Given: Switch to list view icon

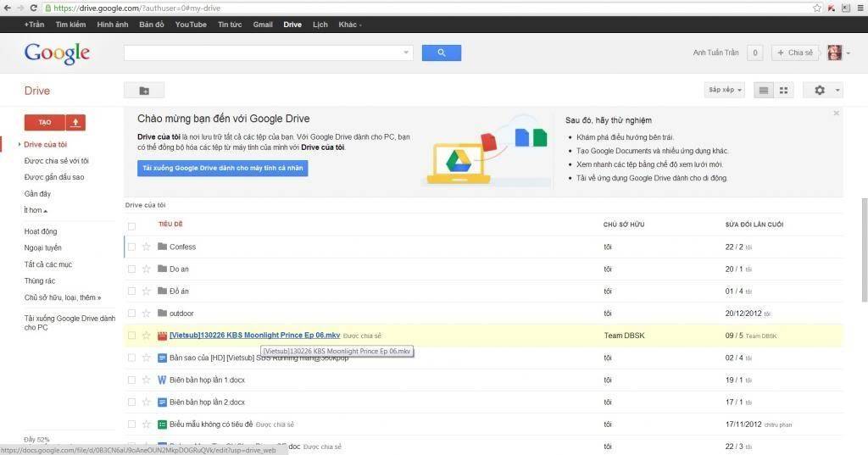Looking at the screenshot, I should 764,90.
